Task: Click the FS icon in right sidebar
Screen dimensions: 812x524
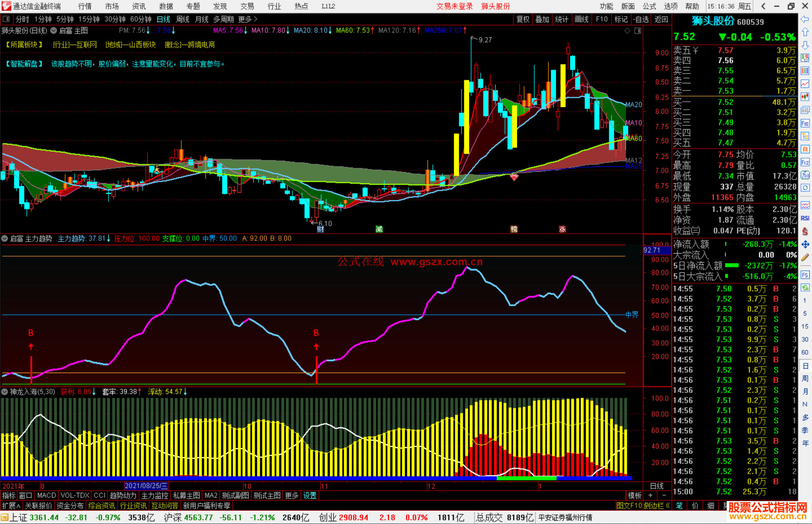Action: (x=805, y=275)
